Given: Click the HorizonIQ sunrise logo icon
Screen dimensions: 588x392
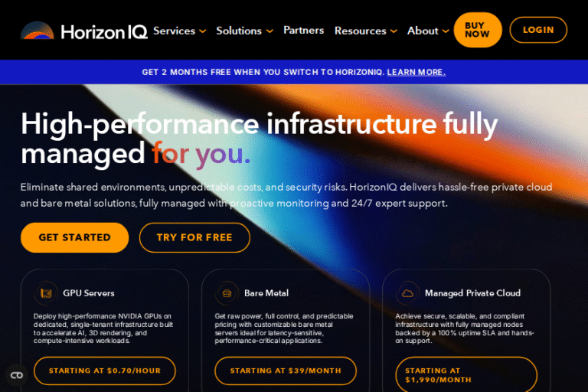Looking at the screenshot, I should (37, 31).
